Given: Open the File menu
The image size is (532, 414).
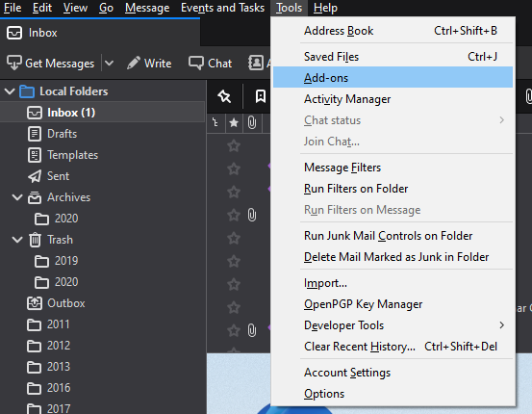Looking at the screenshot, I should click(x=13, y=8).
